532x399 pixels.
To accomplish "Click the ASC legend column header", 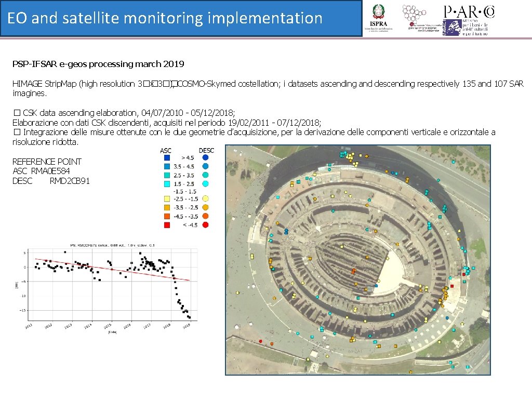I will (166, 151).
